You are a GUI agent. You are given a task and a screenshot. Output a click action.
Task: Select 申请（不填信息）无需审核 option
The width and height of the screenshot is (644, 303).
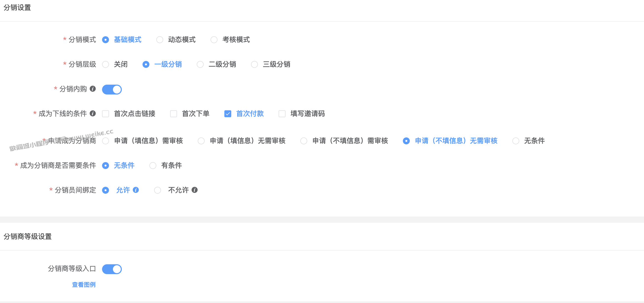(406, 141)
